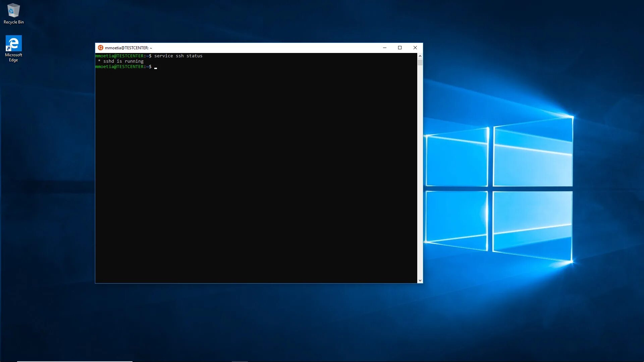Click the blinking cursor at the active prompt

[156, 67]
